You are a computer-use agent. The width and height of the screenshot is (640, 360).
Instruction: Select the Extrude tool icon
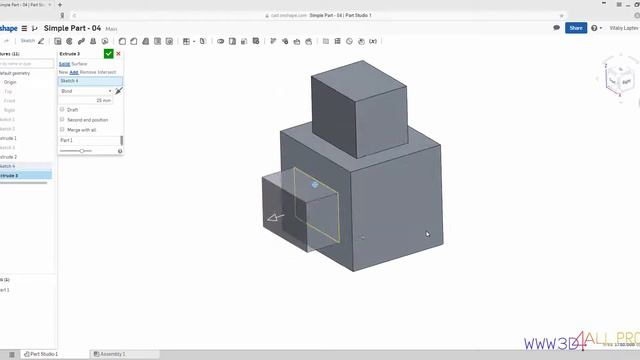(x=58, y=41)
